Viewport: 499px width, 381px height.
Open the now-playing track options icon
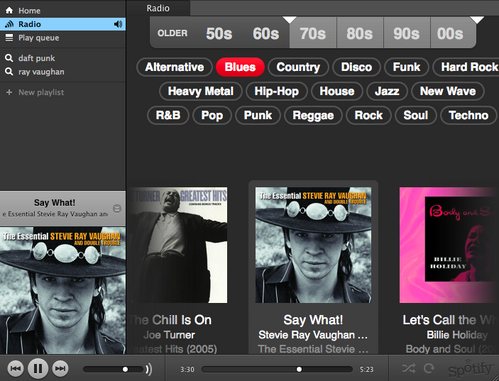tap(117, 209)
